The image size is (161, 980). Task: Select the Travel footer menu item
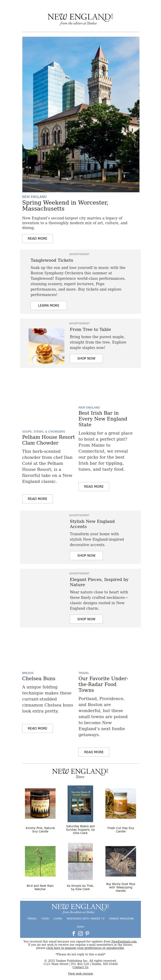coord(32,918)
